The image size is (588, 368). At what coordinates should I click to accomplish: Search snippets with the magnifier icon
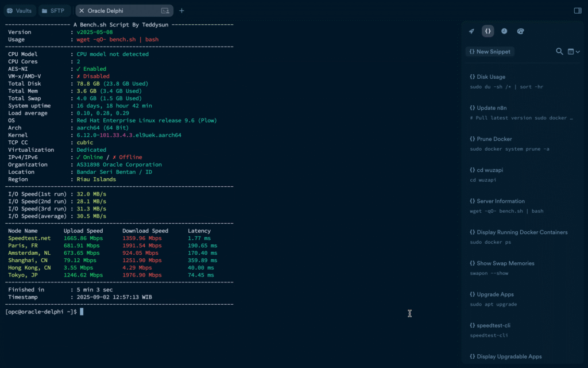tap(559, 52)
